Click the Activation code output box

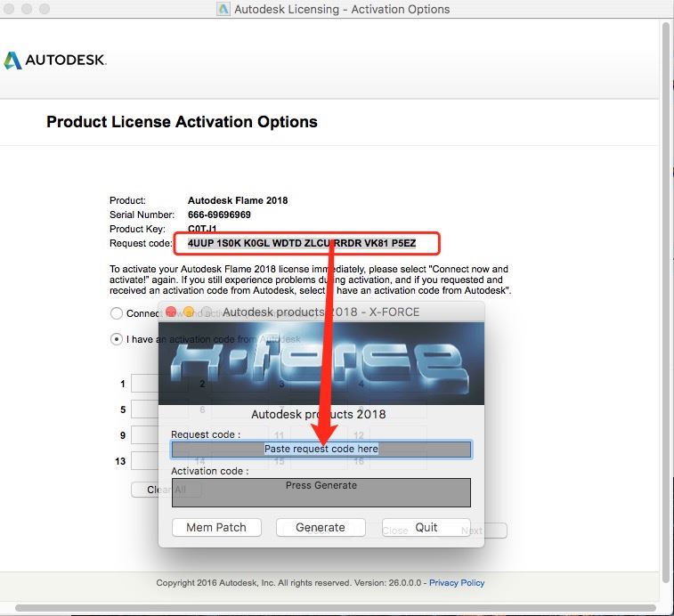[x=321, y=492]
